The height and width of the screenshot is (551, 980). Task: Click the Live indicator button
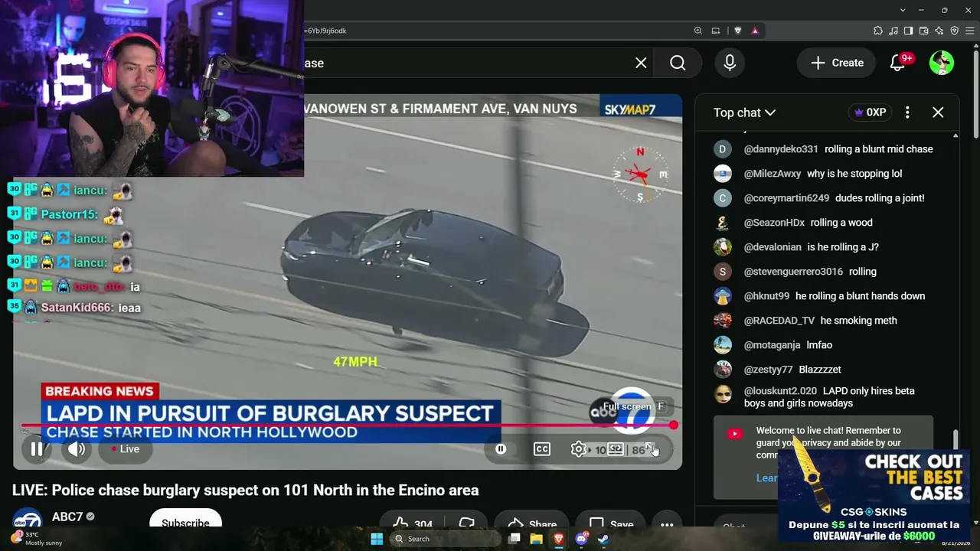126,449
